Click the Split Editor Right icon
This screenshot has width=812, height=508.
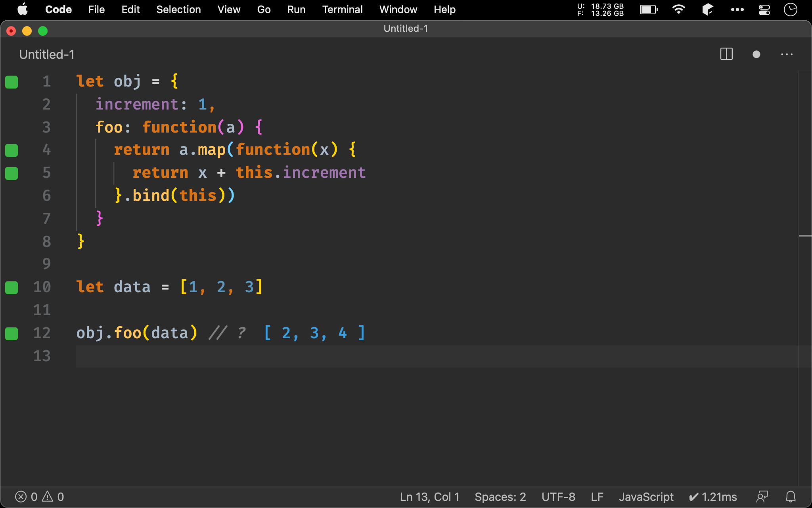point(726,54)
